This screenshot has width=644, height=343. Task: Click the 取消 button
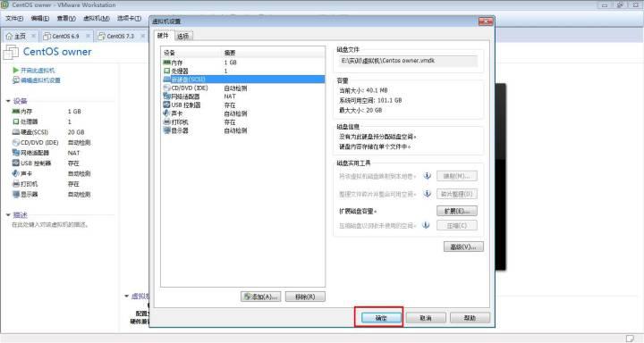pos(426,318)
